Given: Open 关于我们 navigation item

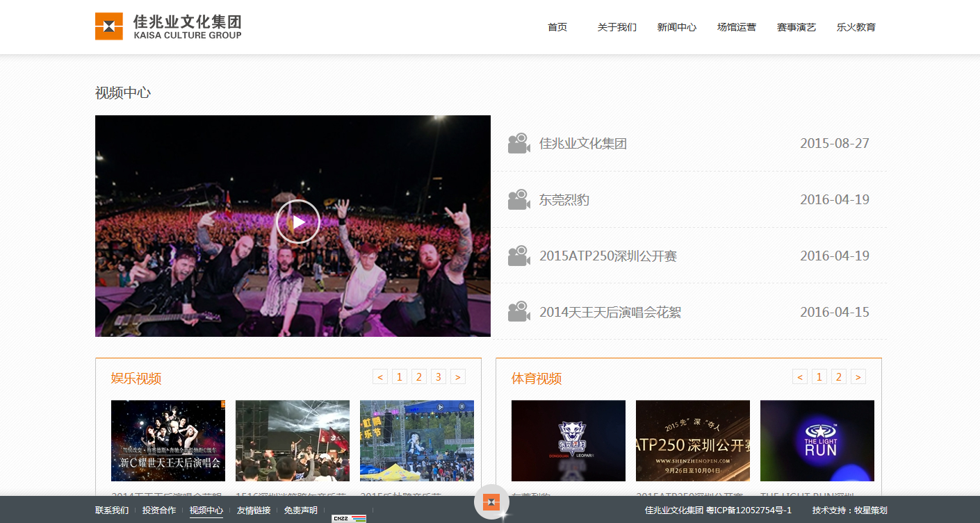Looking at the screenshot, I should click(x=617, y=27).
